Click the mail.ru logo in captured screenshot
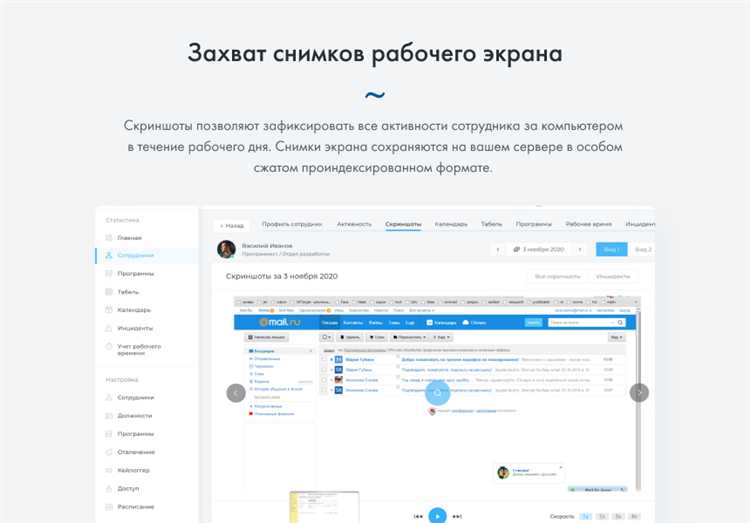Screen dimensions: 750x523 280,323
